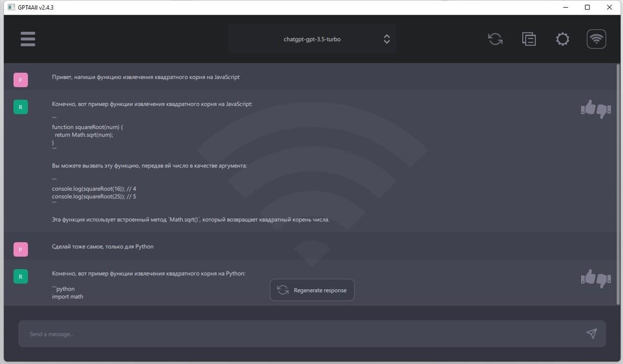Click green R avatar of Python response
This screenshot has width=623, height=364.
pos(21,277)
